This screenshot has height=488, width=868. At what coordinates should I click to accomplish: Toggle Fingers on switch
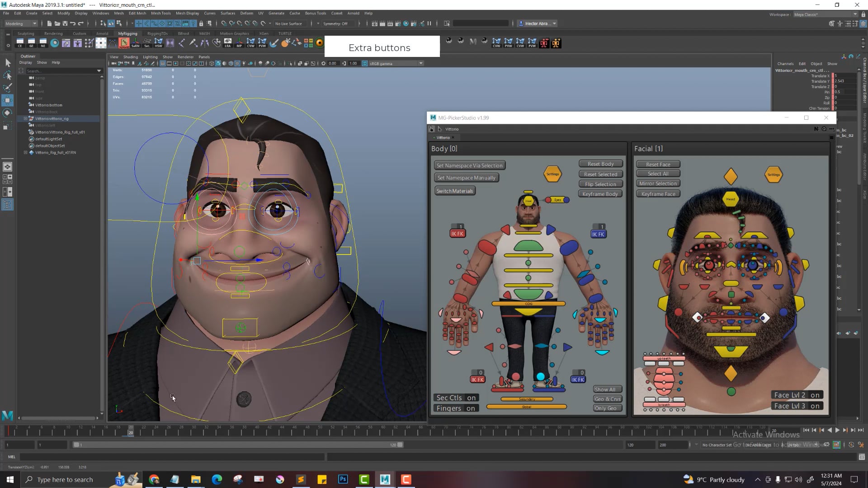456,408
